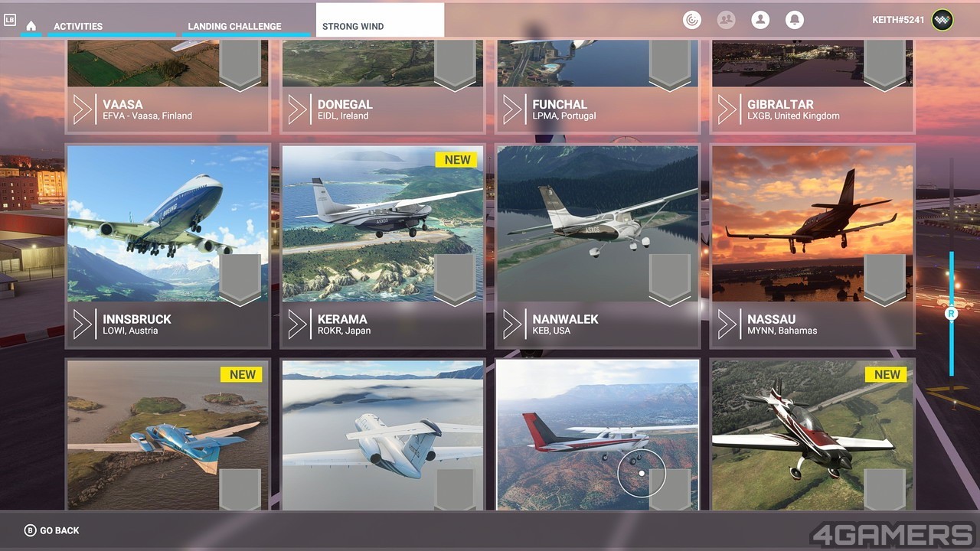Click the FUNCHAL title text
980x551 pixels.
pos(560,104)
